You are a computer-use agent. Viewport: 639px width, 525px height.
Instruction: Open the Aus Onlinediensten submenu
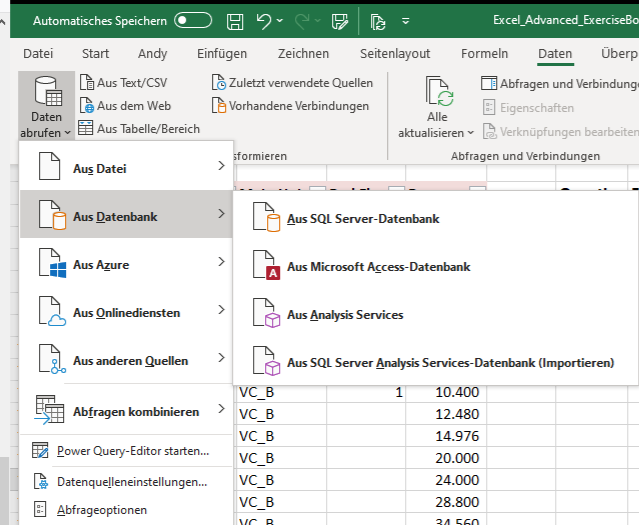[126, 311]
